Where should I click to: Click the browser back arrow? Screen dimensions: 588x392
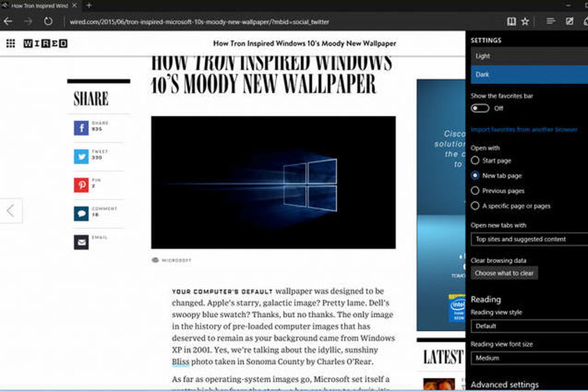point(8,22)
